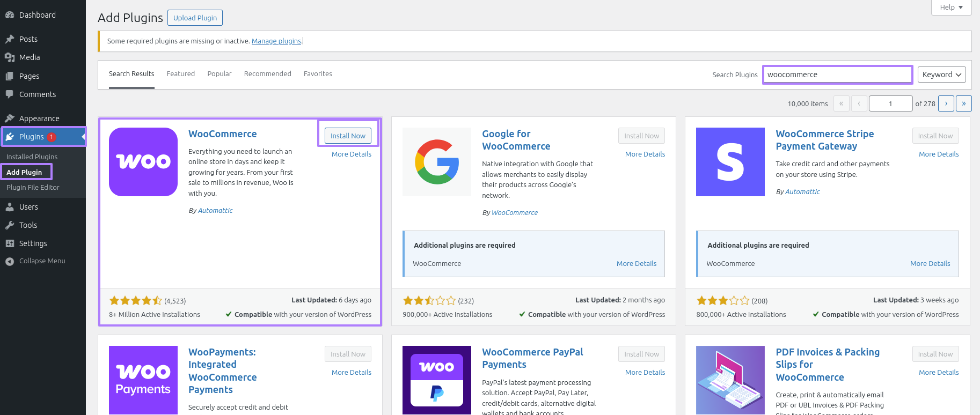Open More Details under WooCommerce Install button

click(352, 154)
